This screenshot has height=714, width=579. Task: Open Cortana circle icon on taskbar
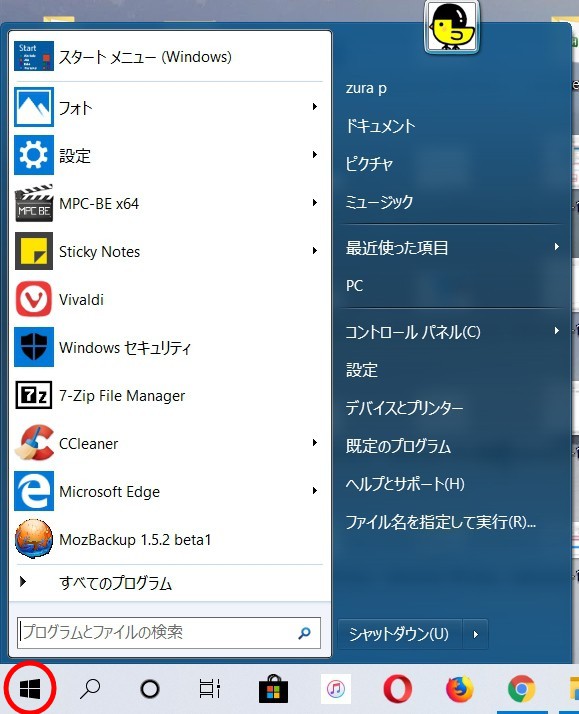pyautogui.click(x=150, y=689)
